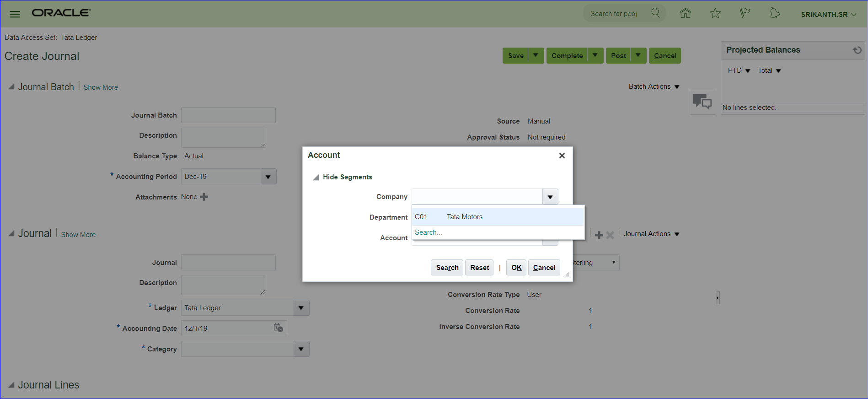The height and width of the screenshot is (399, 868).
Task: Click the Home icon in header
Action: [x=685, y=13]
